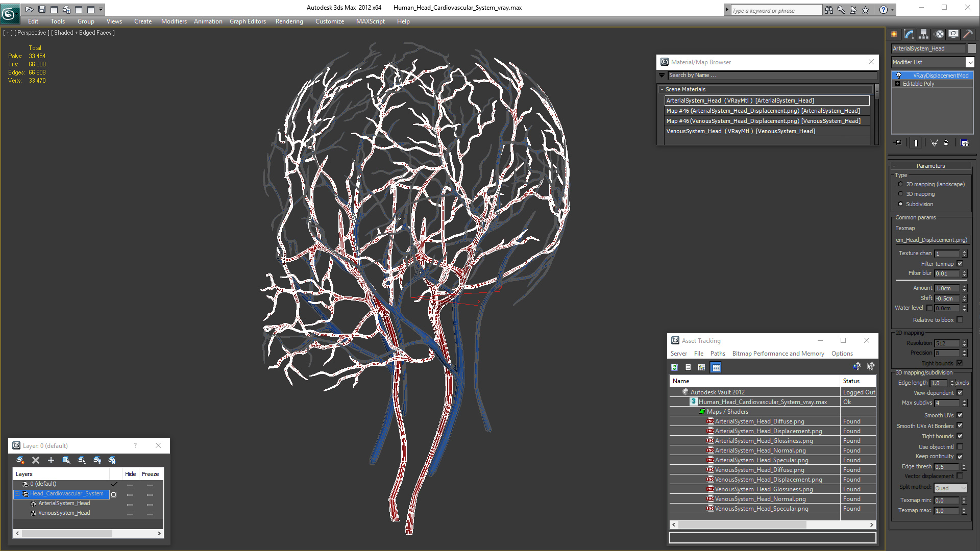Viewport: 980px width, 551px height.
Task: Click Search by Name field in Material Browser
Action: (767, 76)
